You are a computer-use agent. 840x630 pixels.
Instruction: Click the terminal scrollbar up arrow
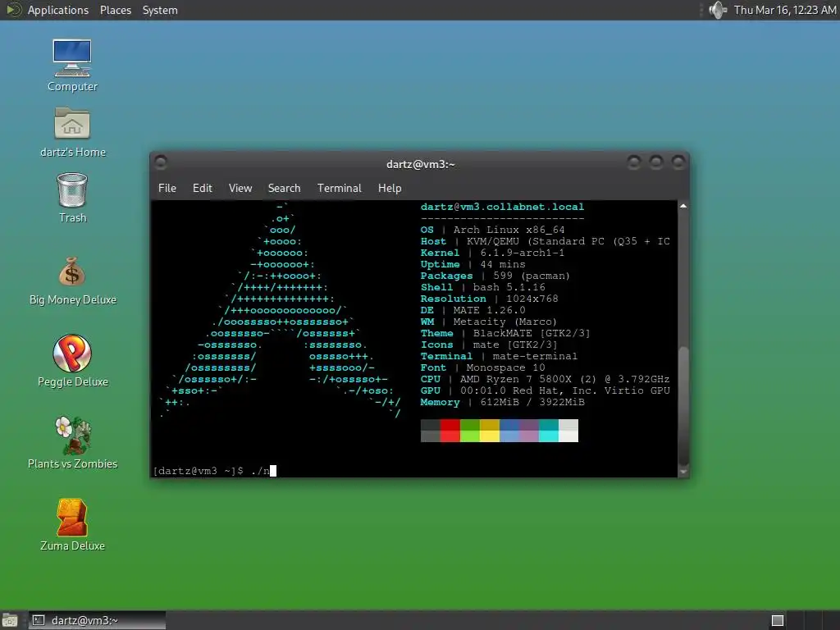tap(683, 206)
